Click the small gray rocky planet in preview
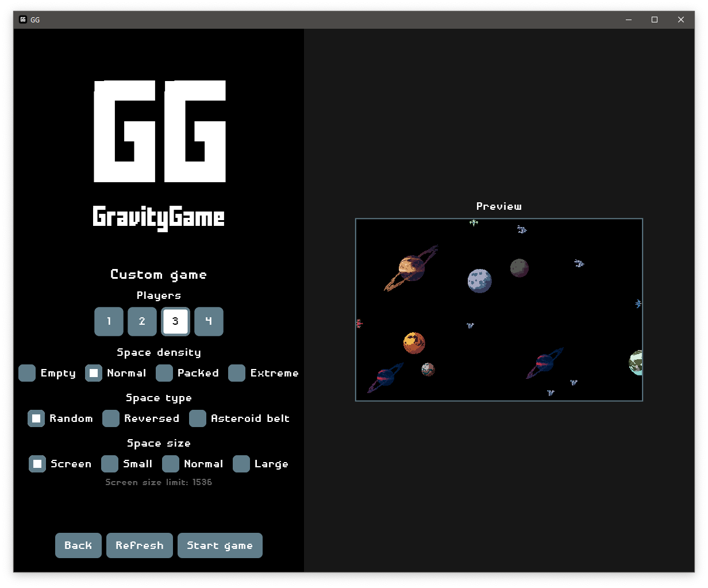The image size is (708, 588). (428, 369)
